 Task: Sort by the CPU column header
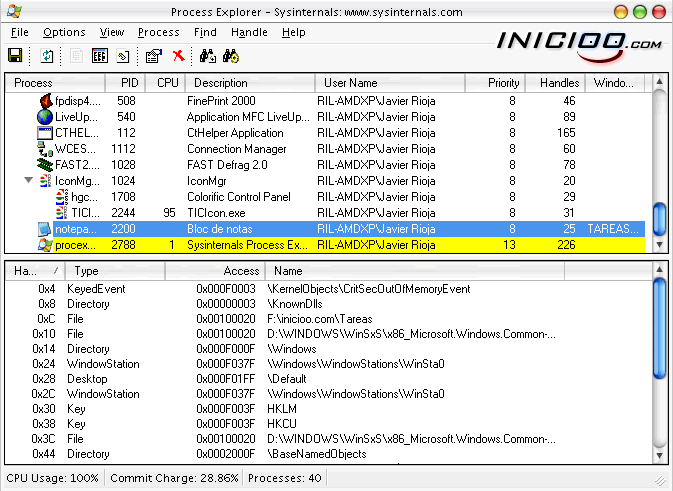pyautogui.click(x=165, y=83)
